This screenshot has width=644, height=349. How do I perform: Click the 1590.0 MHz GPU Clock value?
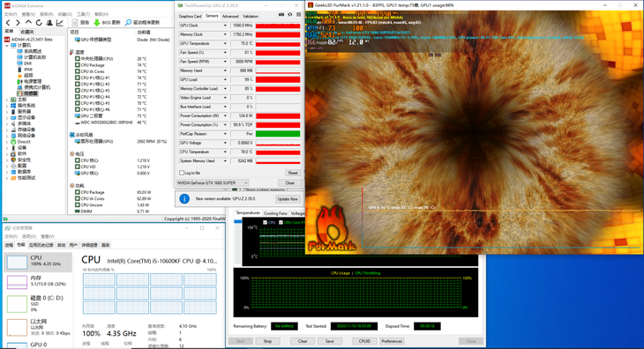(x=243, y=26)
